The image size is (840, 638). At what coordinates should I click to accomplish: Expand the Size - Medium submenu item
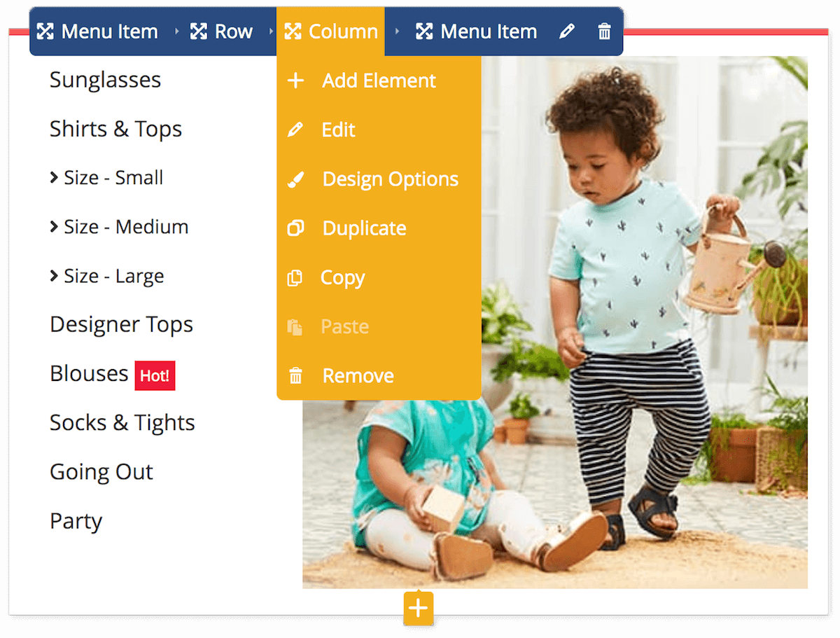[119, 227]
